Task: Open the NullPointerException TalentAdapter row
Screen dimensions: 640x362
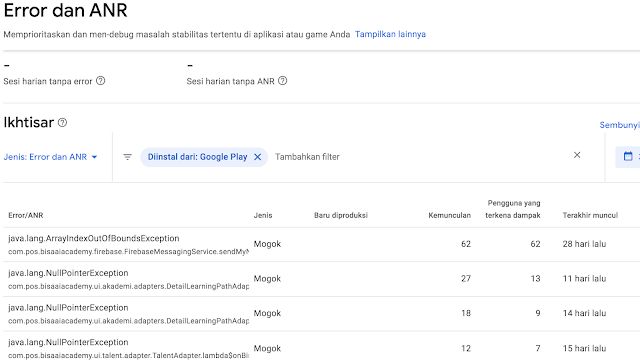Action: click(x=322, y=347)
